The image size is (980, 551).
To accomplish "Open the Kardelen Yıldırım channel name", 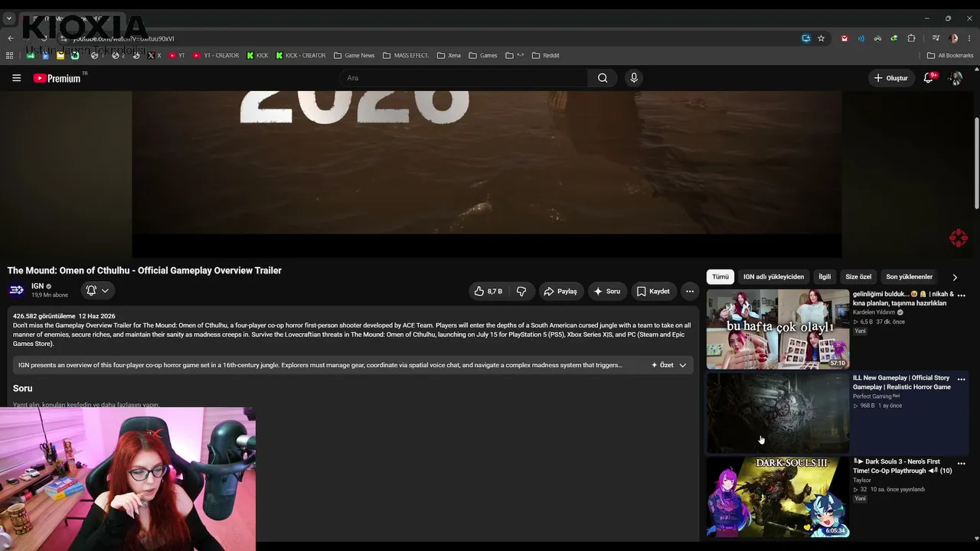I will click(874, 312).
